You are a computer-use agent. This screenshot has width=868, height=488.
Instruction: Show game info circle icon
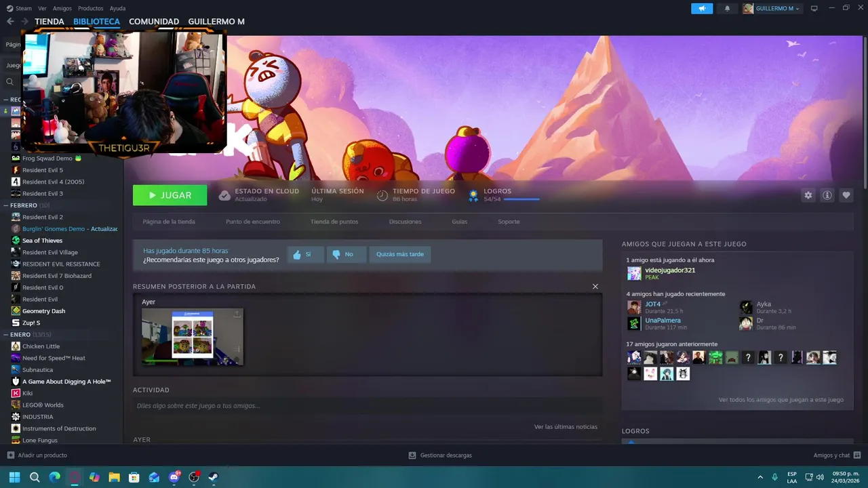click(827, 195)
